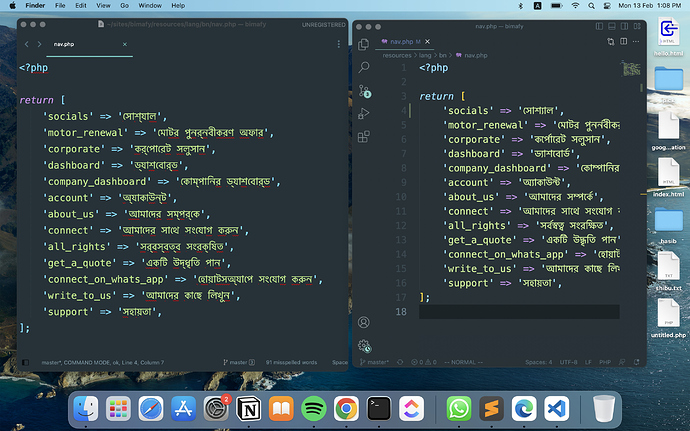Launch Terminal from the Dock

(x=379, y=409)
